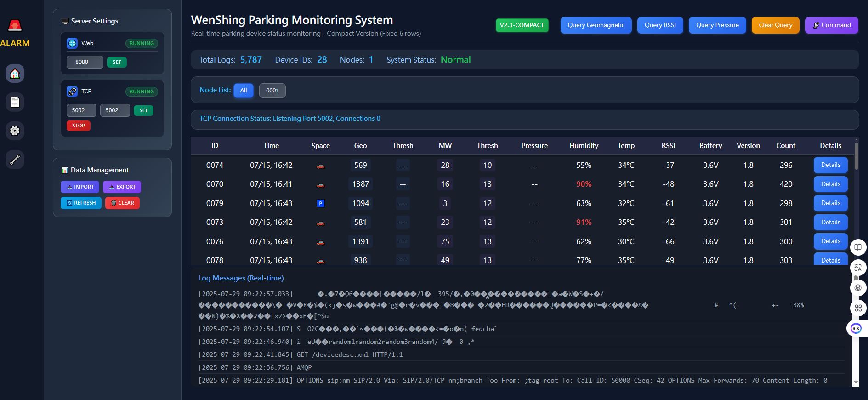
Task: Click the floating translate icon
Action: (x=857, y=268)
